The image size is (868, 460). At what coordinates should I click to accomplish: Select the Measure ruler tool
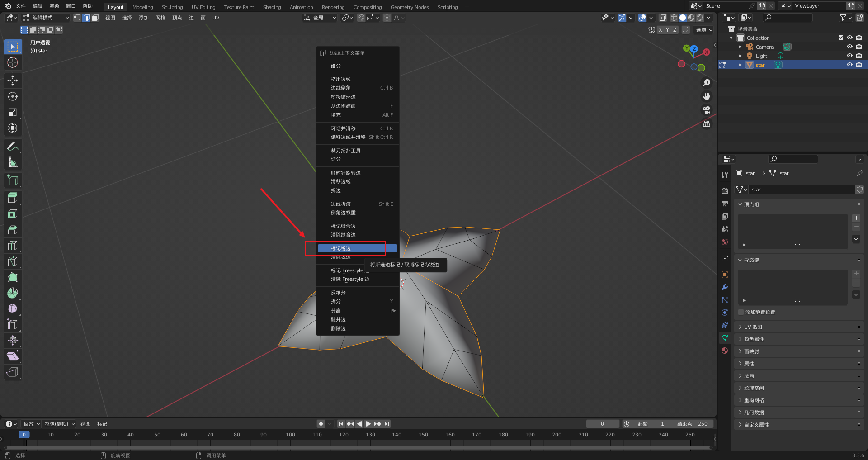coord(13,162)
